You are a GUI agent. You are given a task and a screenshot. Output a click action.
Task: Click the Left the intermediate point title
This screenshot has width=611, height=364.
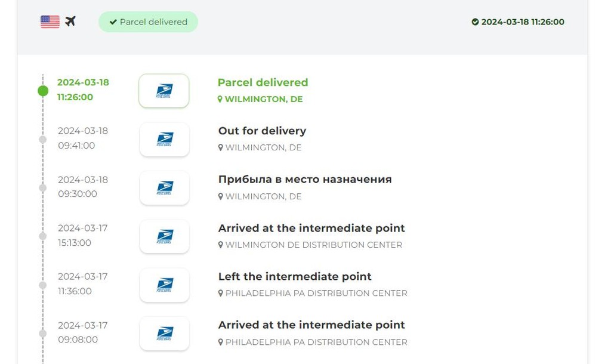[x=295, y=276]
